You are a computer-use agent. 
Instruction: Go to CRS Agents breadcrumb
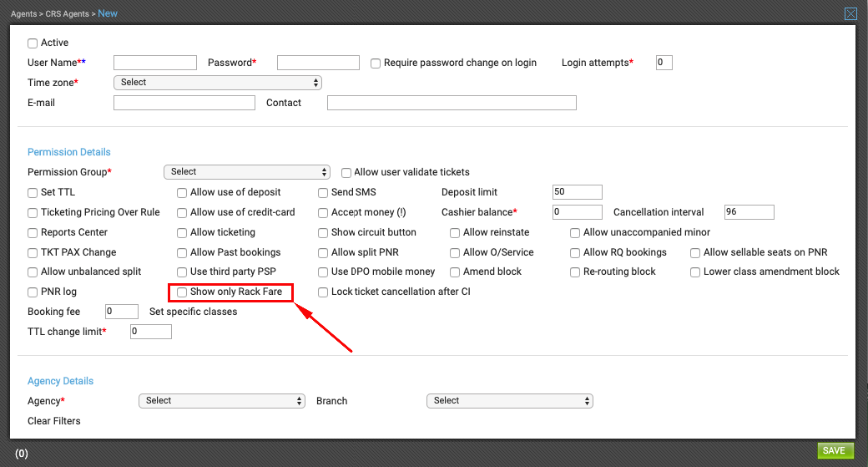coord(67,14)
